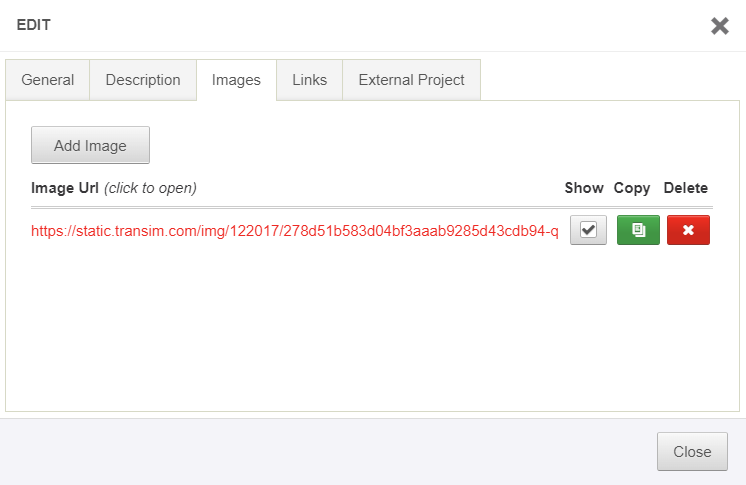
Task: Open the static.transim.com image URL link
Action: [294, 231]
